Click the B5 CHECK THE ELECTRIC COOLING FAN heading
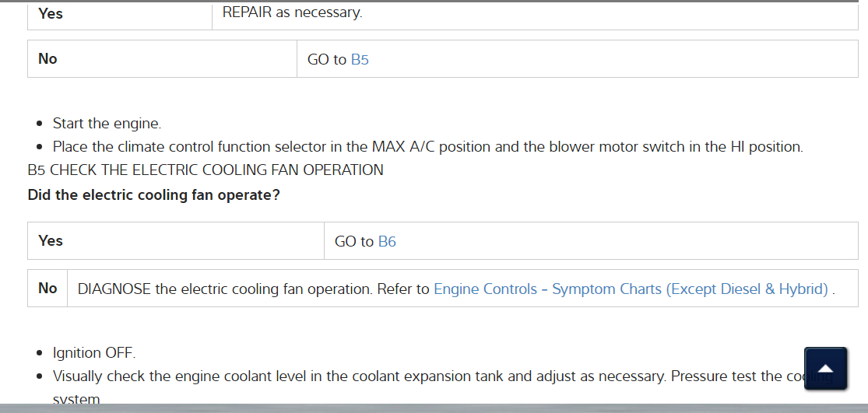Image resolution: width=868 pixels, height=413 pixels. click(206, 170)
